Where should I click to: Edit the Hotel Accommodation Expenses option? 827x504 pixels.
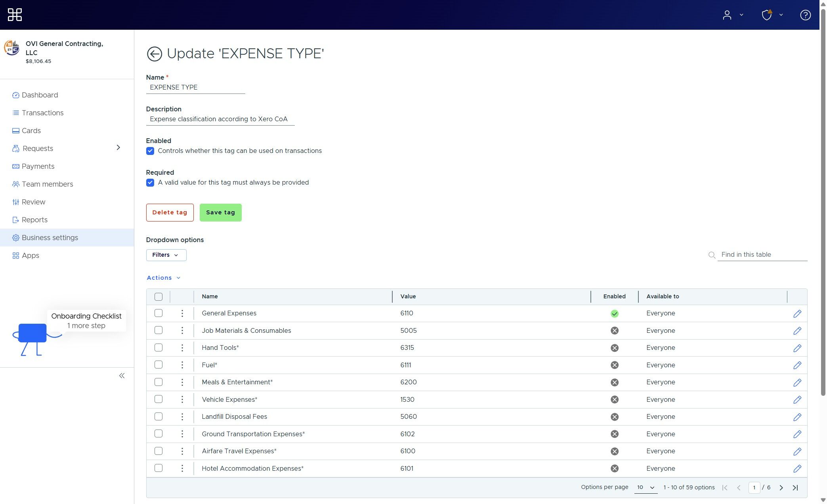click(797, 468)
